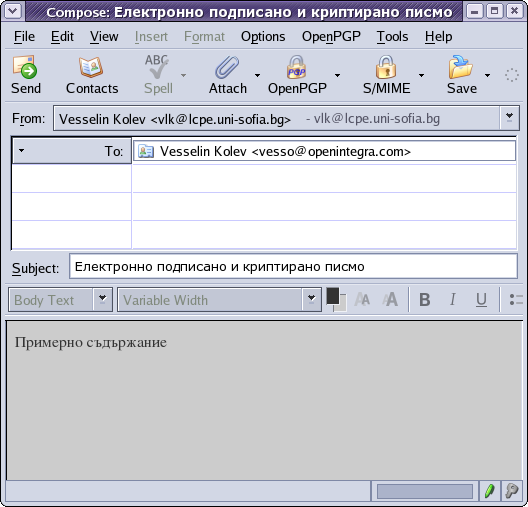Click the Attach paperclip icon
This screenshot has height=507, width=528.
pos(227,67)
